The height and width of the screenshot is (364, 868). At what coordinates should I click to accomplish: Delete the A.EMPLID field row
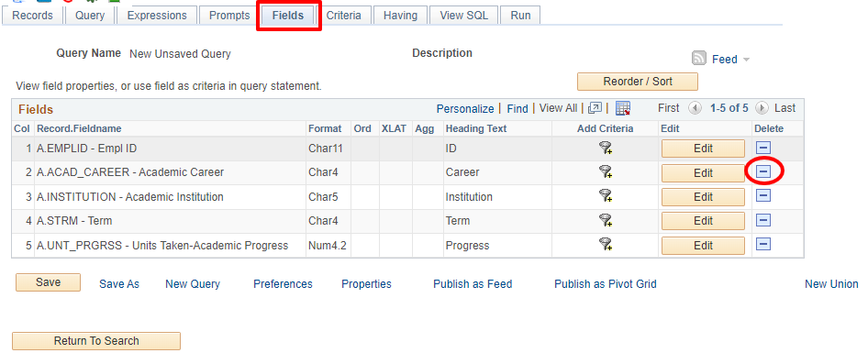click(x=763, y=148)
